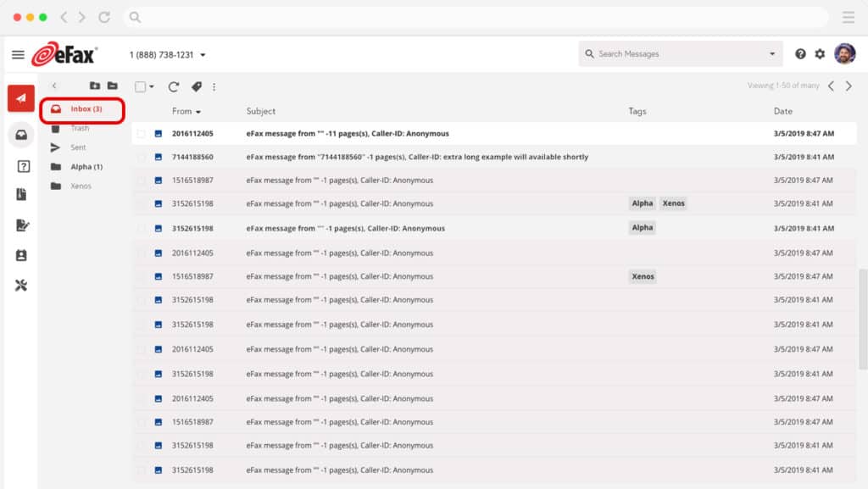868x489 pixels.
Task: Click the From column sort arrow
Action: tap(198, 112)
